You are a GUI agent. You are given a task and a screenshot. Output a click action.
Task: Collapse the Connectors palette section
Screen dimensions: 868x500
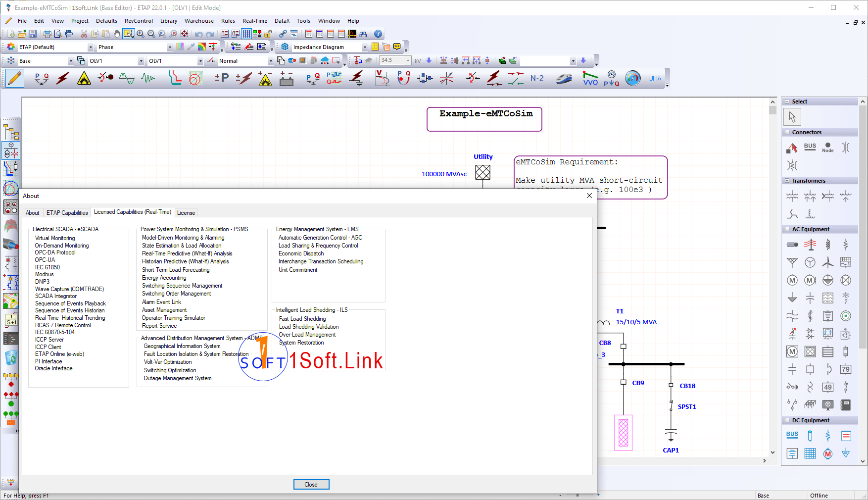(787, 132)
